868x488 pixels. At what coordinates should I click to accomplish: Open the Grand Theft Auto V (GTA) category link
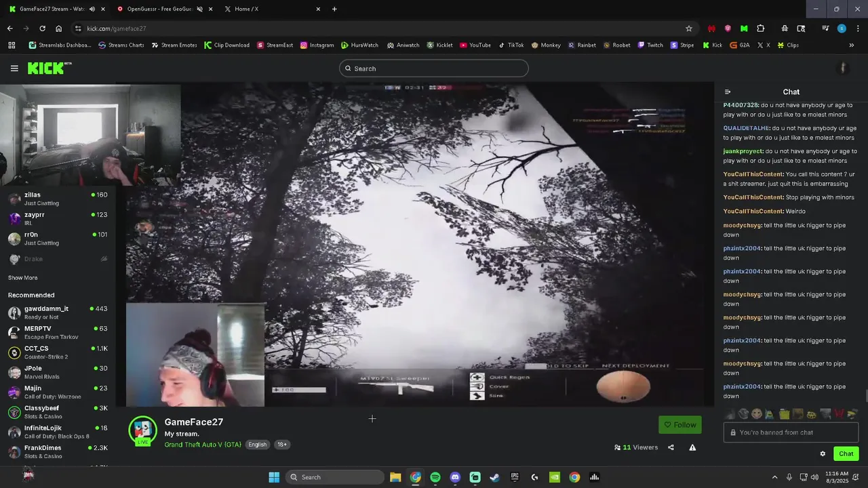[x=203, y=445]
